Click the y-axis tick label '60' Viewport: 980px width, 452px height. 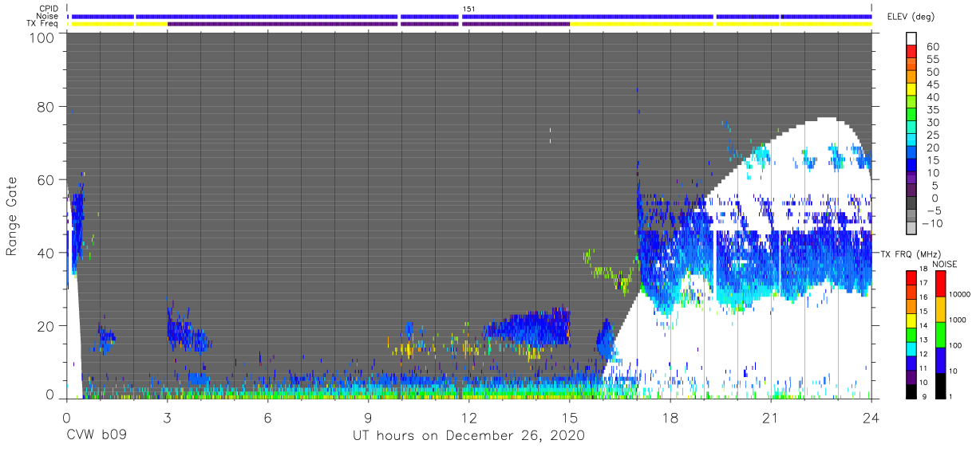pyautogui.click(x=45, y=180)
